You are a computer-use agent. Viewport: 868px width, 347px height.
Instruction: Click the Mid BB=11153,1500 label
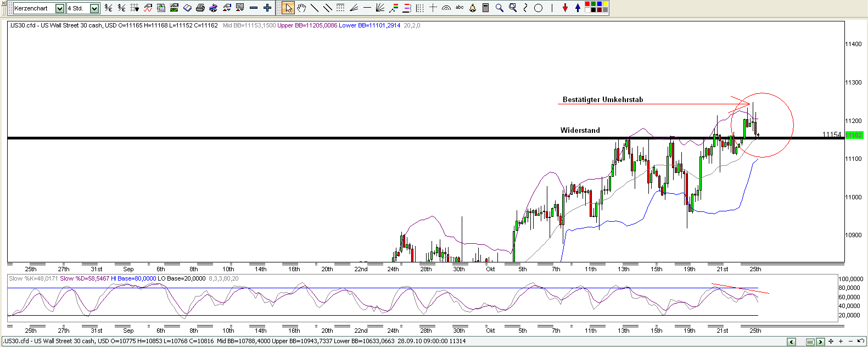pyautogui.click(x=249, y=25)
